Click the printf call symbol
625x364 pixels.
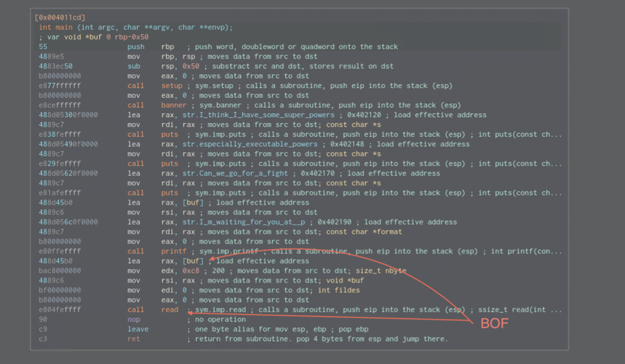click(173, 251)
